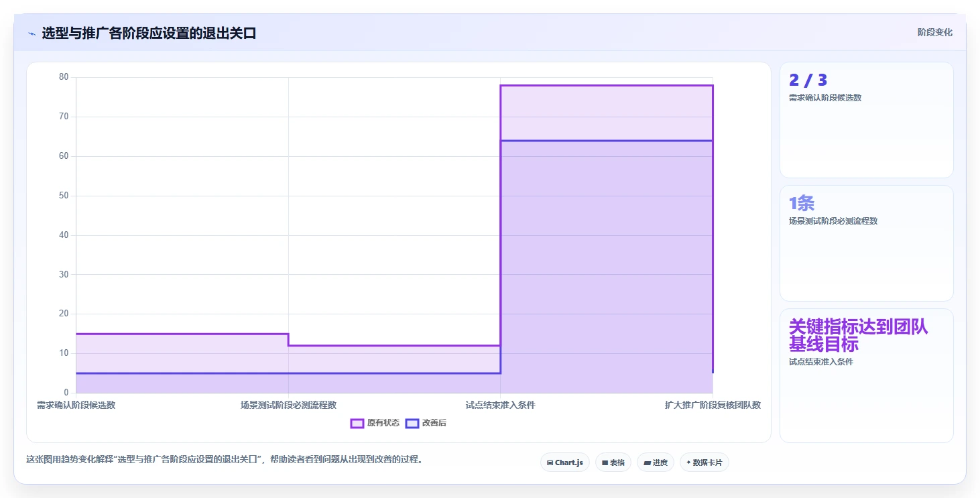This screenshot has height=498, width=980.
Task: Click the 试点结束准入条件 card caption
Action: pos(821,362)
